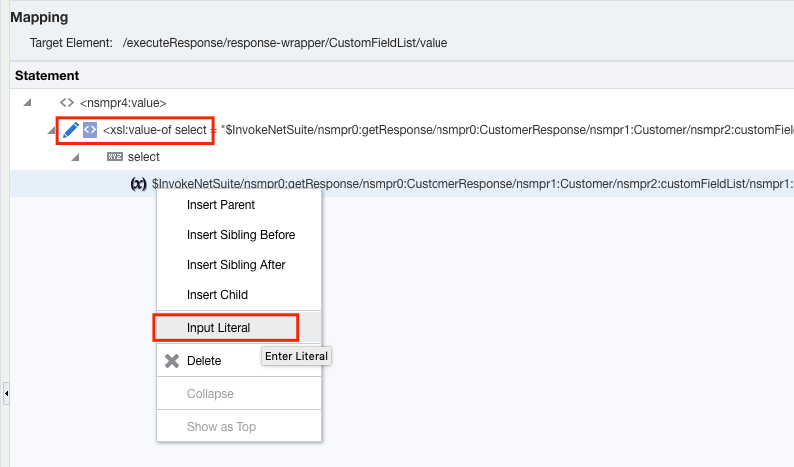Viewport: 794px width, 467px height.
Task: Click the blue code icon before xsl:value-of
Action: 90,130
